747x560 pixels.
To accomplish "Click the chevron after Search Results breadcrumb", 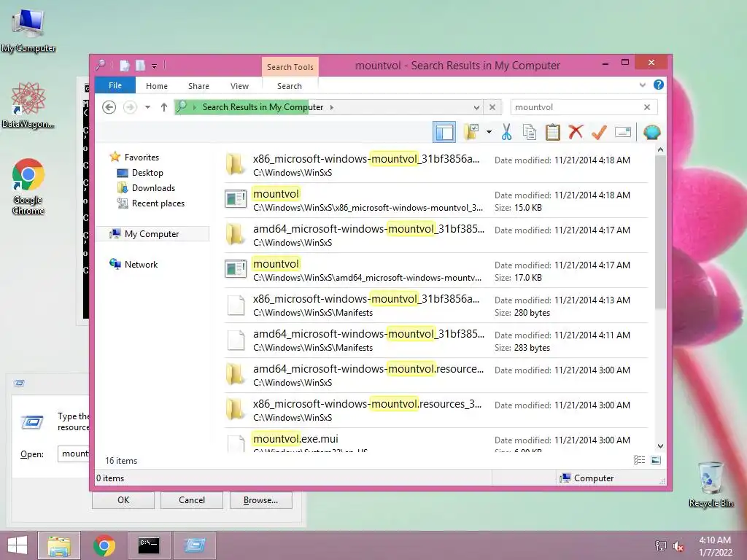I will tap(332, 107).
